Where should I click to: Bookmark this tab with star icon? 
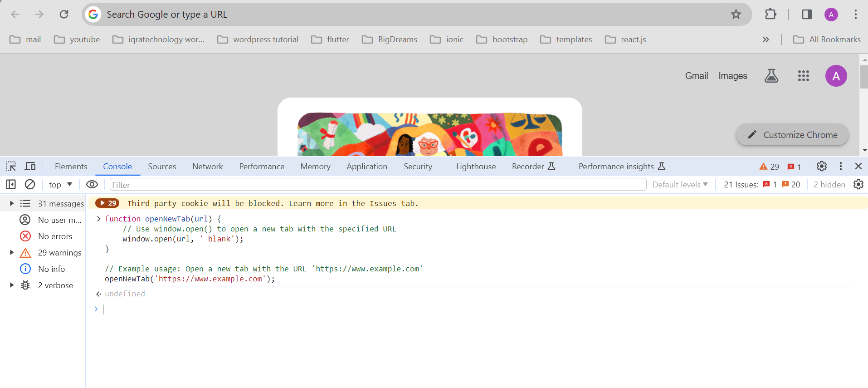coord(736,15)
